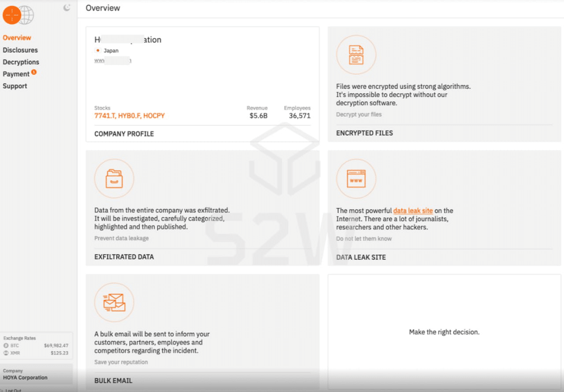Click the 'Prevent data leakage' link
Screen dimensions: 564x392
[121, 238]
